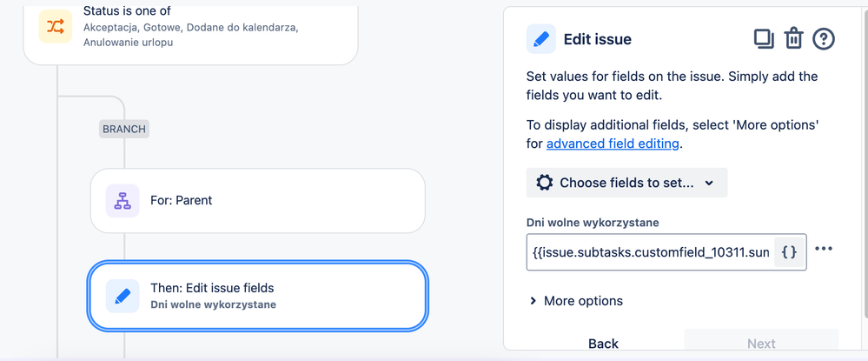Open Choose fields to set dropdown
Viewport: 868px width, 361px height.
coord(626,183)
